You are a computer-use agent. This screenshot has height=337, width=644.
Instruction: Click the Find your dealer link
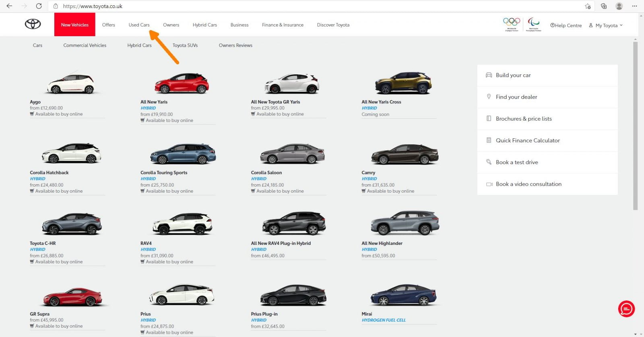point(516,97)
